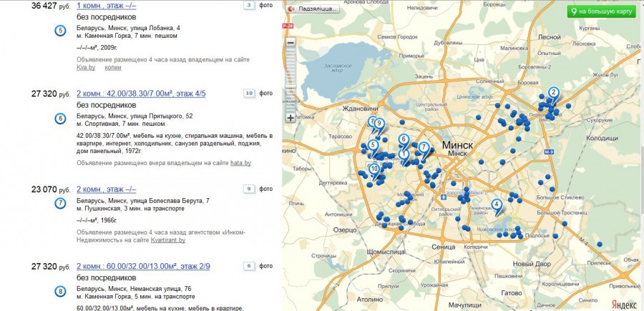Click 'Беларусь, Минск, улица Болеслава Берута, 7' address
This screenshot has height=311, width=644.
pos(143,201)
